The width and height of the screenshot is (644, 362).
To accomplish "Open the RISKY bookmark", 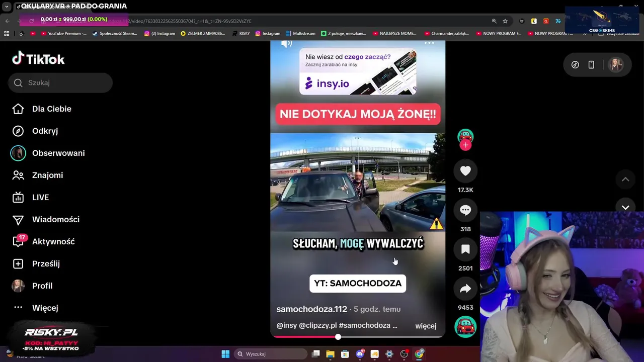I will [x=241, y=34].
